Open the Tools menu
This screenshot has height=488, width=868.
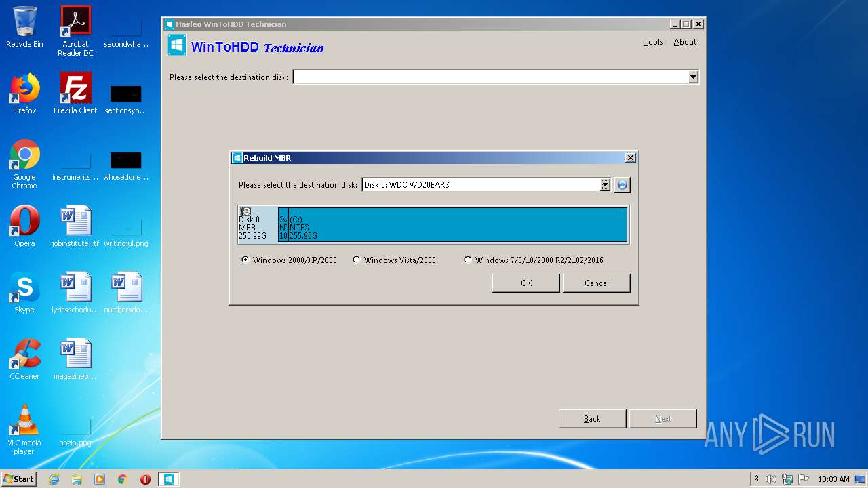(653, 42)
